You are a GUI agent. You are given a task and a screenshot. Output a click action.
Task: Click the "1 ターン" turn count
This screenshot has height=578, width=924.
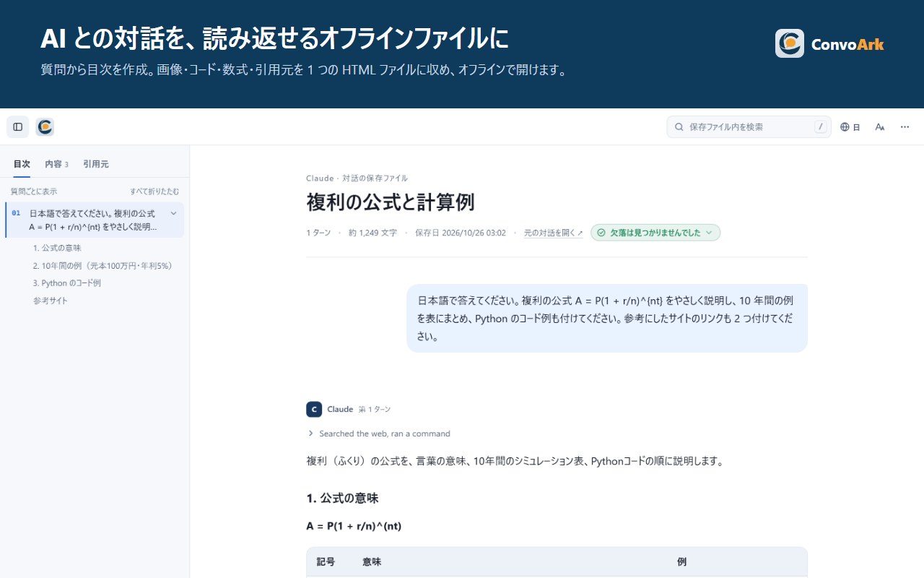[318, 233]
